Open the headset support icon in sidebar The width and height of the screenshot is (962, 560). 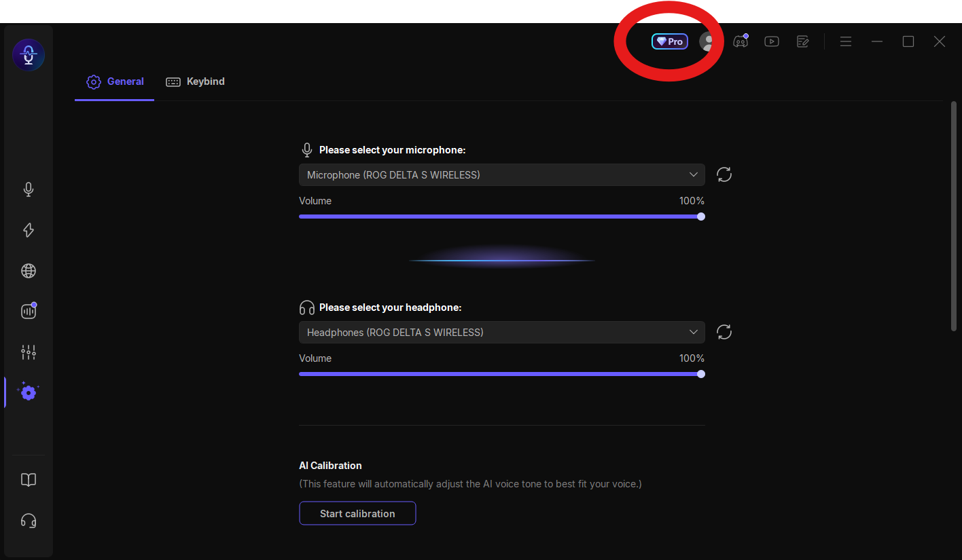(29, 521)
